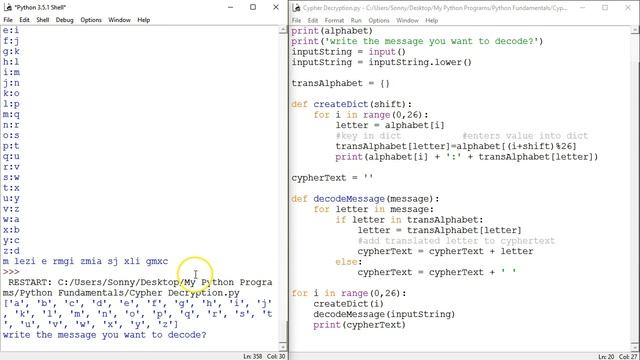
Task: Click 'inputString = input()' line in editor
Action: 349,52
